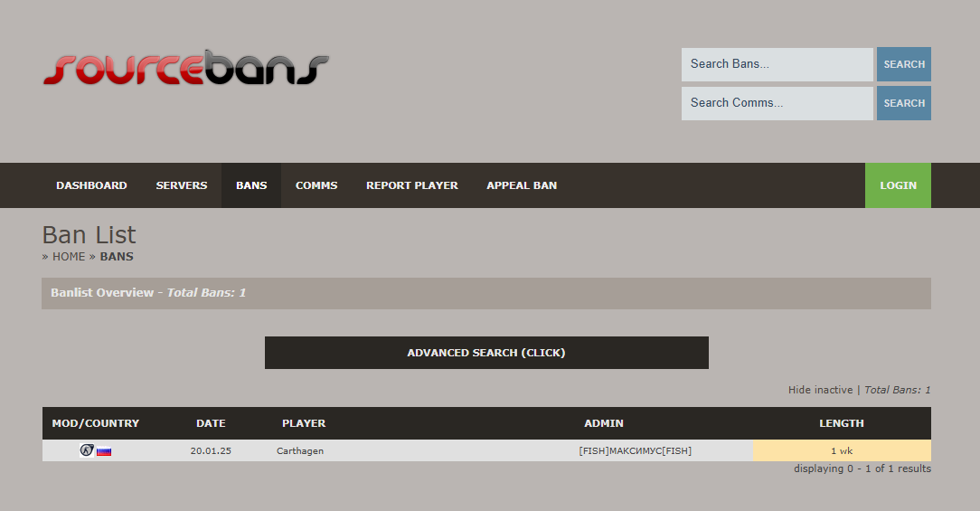Focus the Search Comms text box
The width and height of the screenshot is (980, 511).
point(777,103)
